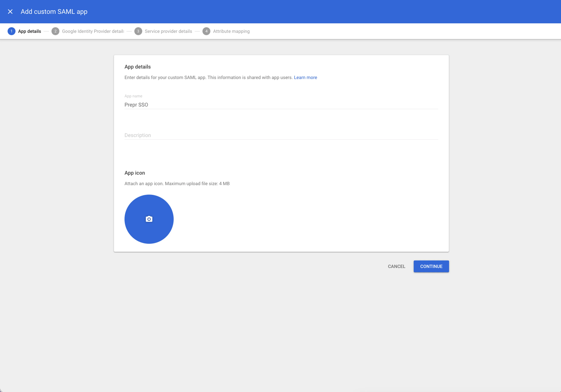Select the Prepr SSO app name text
Image resolution: width=561 pixels, height=392 pixels.
136,105
